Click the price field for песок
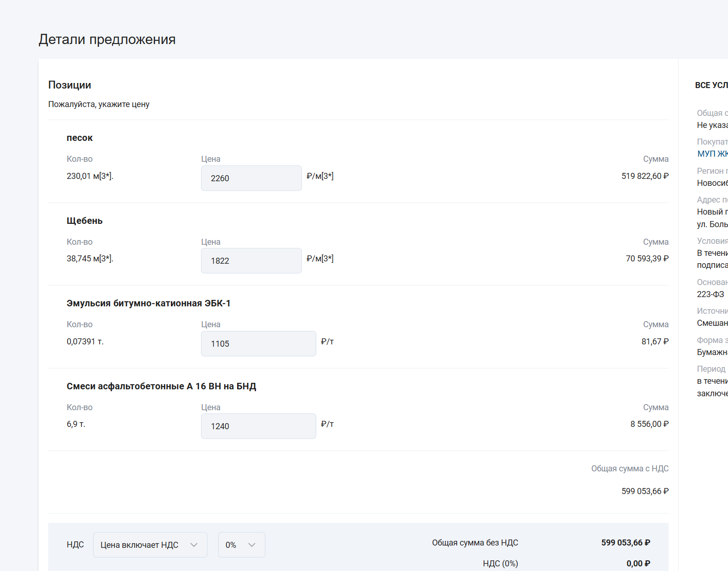The height and width of the screenshot is (571, 728). (x=251, y=178)
